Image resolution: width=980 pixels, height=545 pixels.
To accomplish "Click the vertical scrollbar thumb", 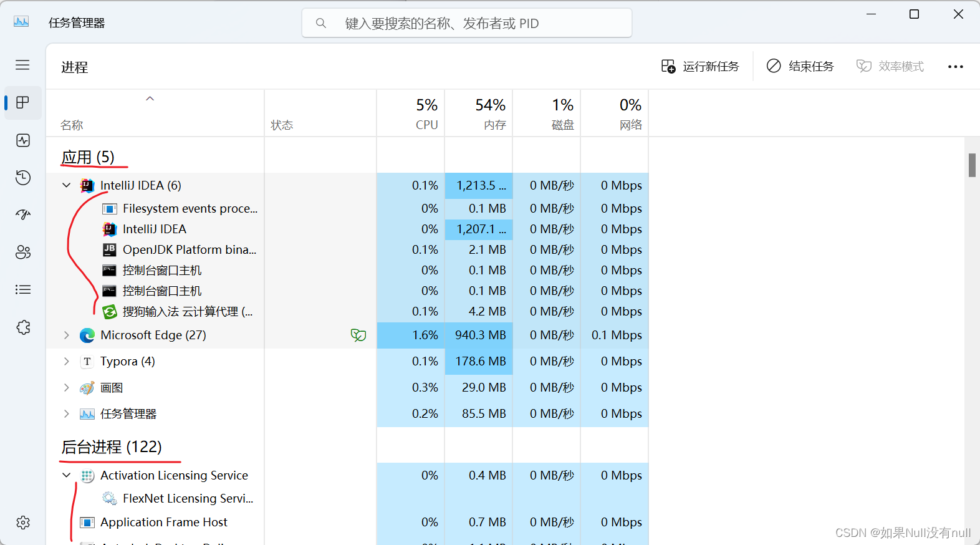I will [x=972, y=165].
